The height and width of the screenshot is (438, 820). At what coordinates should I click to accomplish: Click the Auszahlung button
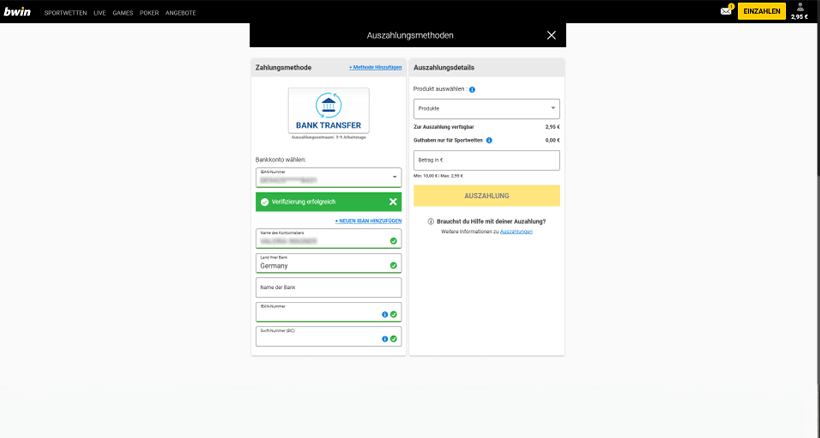[x=486, y=195]
